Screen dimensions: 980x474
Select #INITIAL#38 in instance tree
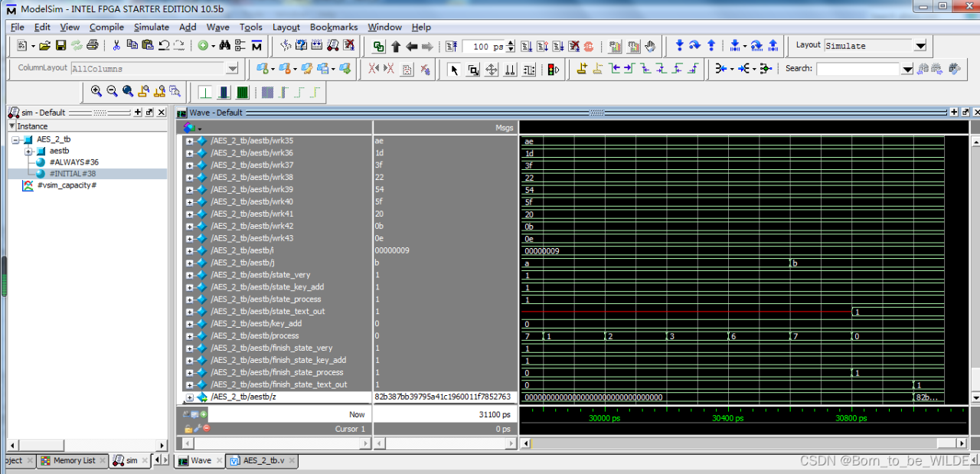[72, 174]
